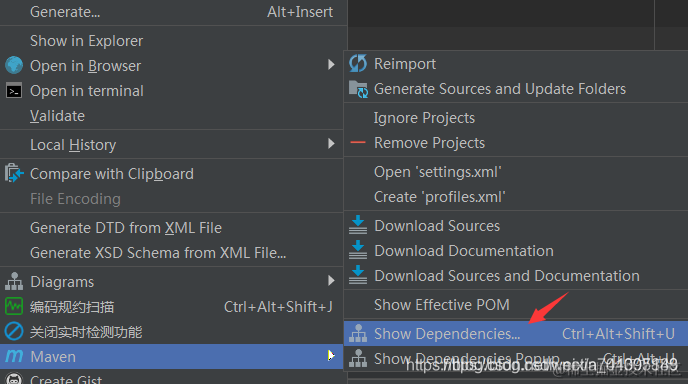Select Open 'settings.xml' entry
The height and width of the screenshot is (384, 688).
tap(437, 172)
